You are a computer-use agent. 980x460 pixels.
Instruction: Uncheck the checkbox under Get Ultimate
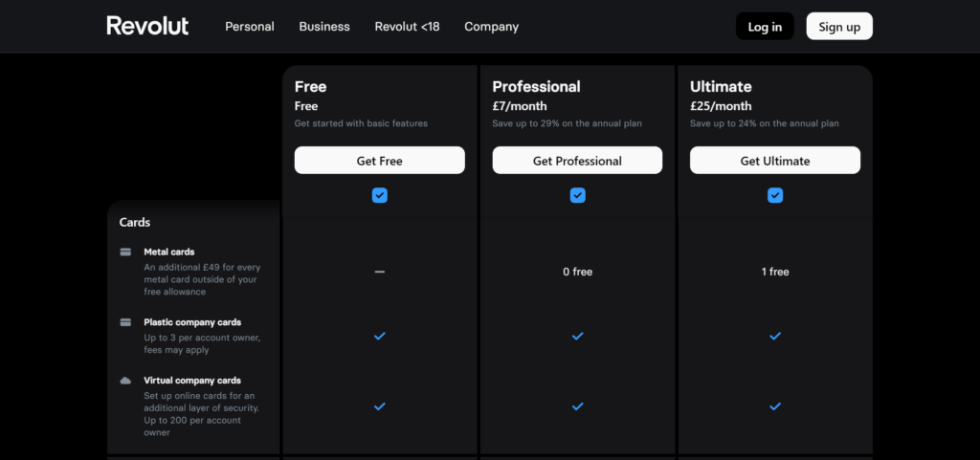click(x=775, y=195)
